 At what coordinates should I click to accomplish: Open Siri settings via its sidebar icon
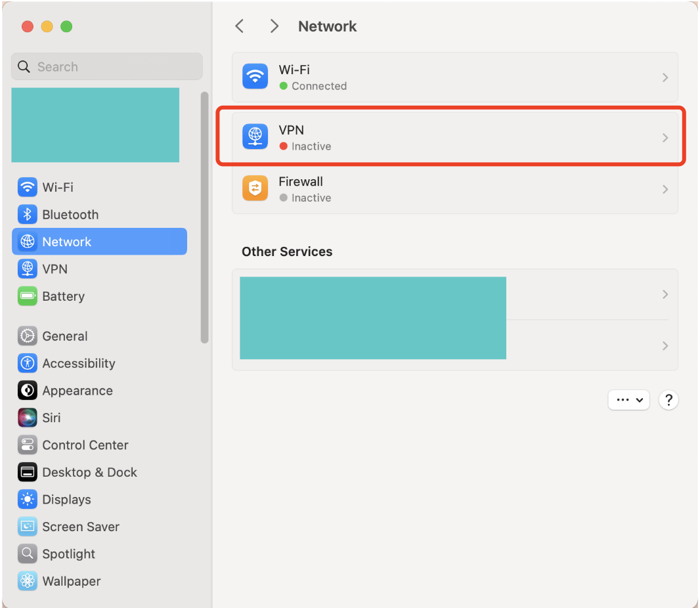tap(27, 418)
